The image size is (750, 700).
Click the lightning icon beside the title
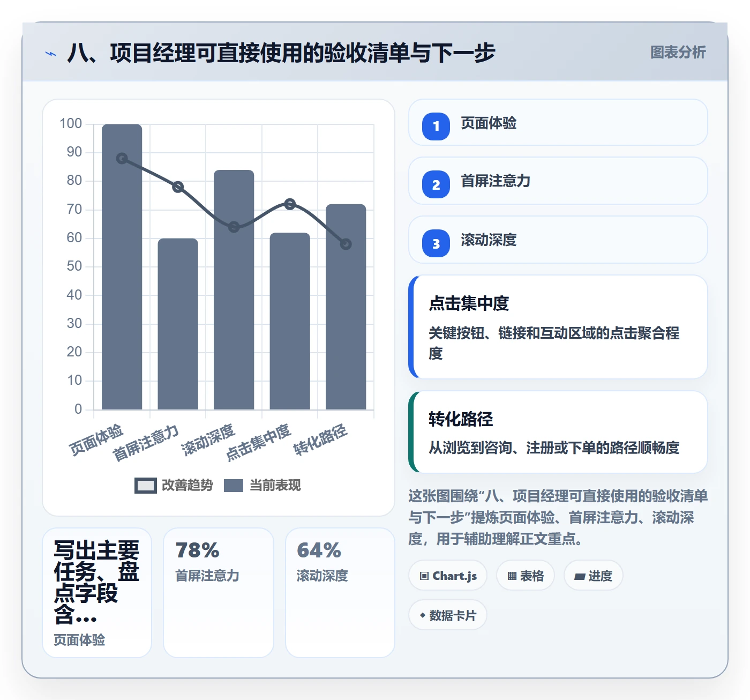(x=51, y=54)
